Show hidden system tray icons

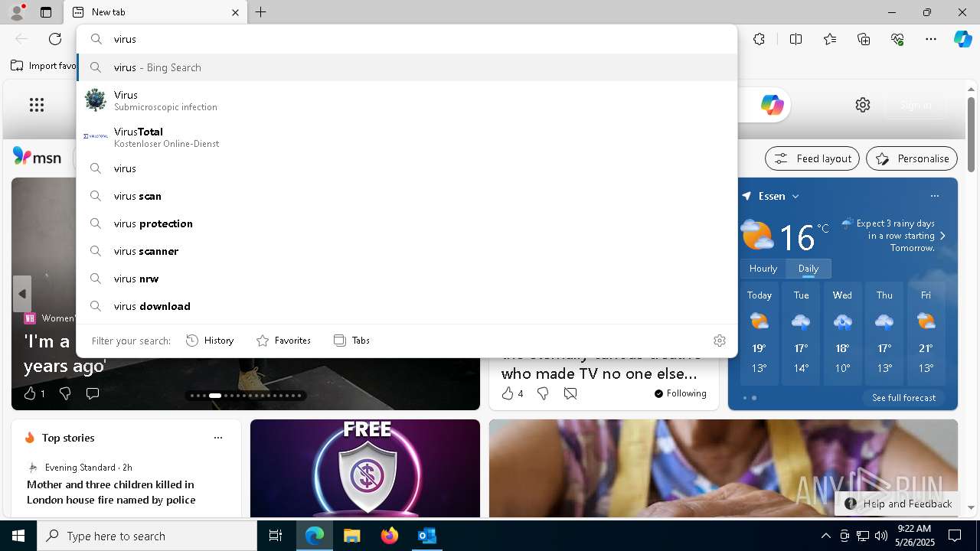click(x=825, y=536)
